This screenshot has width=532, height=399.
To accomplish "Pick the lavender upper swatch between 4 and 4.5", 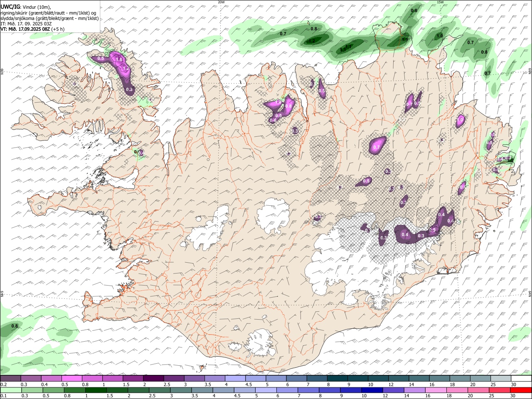I will coord(235,379).
